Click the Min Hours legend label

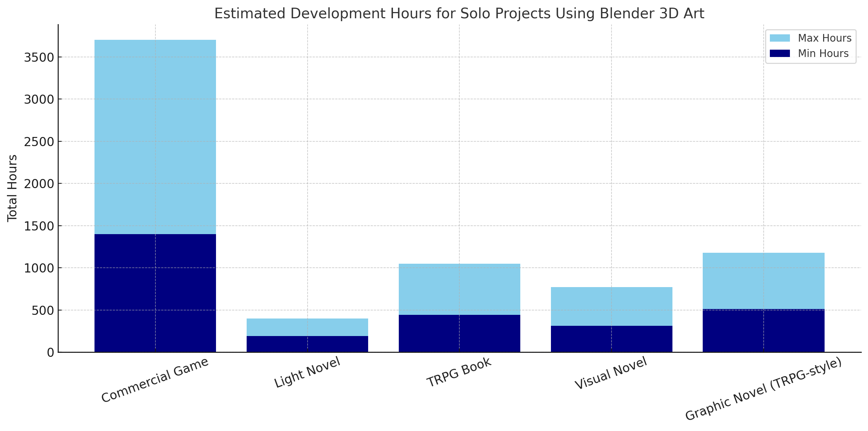click(x=823, y=54)
